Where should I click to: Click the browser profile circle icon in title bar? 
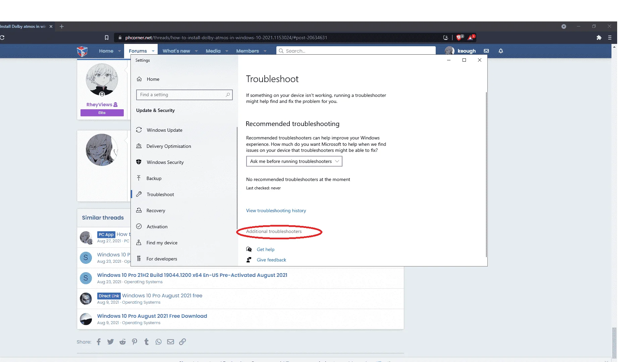click(x=564, y=26)
